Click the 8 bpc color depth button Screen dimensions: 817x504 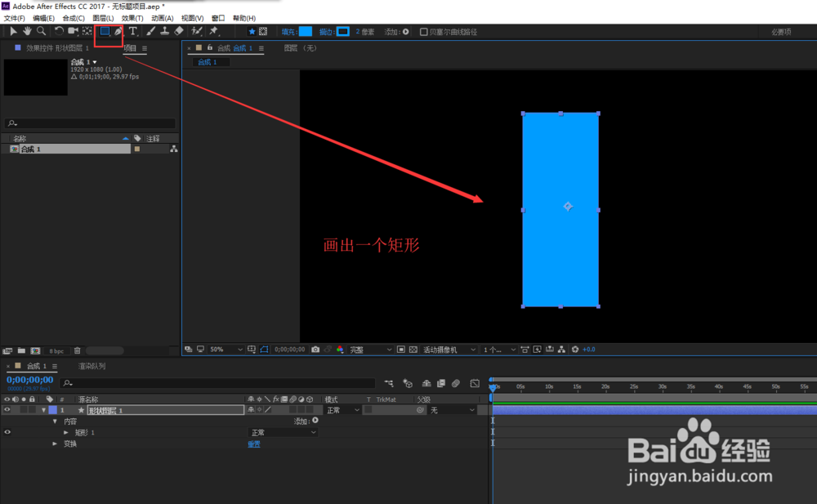coord(56,350)
